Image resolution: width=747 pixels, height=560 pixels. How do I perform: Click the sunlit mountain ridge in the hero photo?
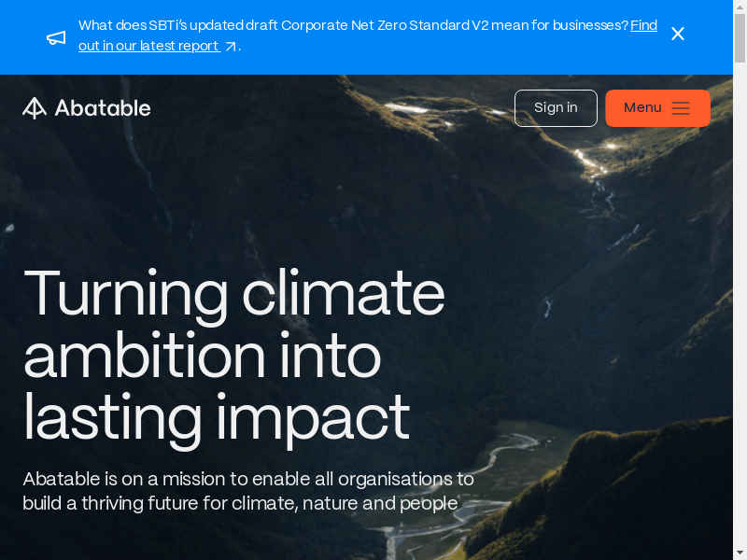pos(598,168)
